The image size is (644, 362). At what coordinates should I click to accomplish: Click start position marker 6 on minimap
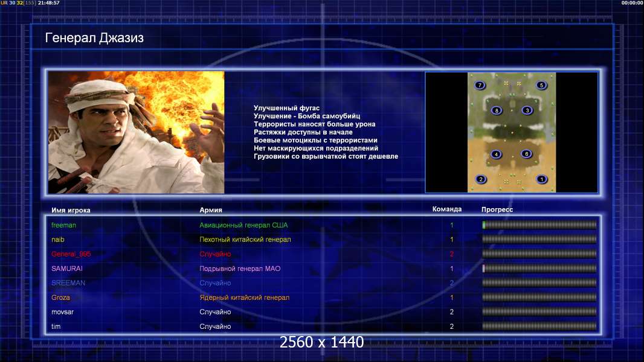tap(527, 154)
